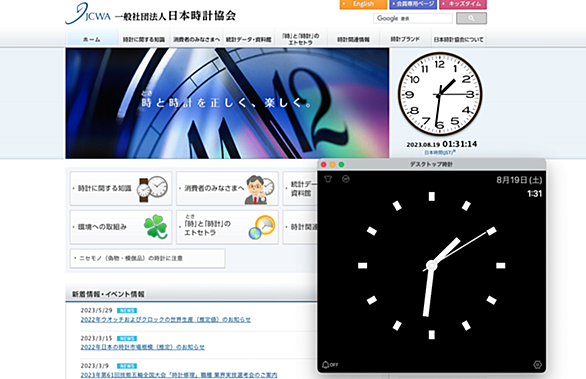Click the round icon beside the shirt icon
The height and width of the screenshot is (379, 586).
(346, 179)
